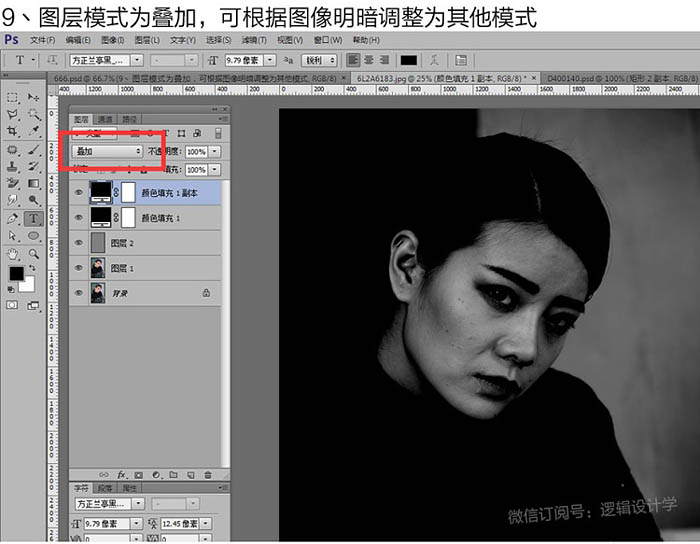The height and width of the screenshot is (544, 700).
Task: Open font size dropdown in Character panel
Action: click(136, 523)
